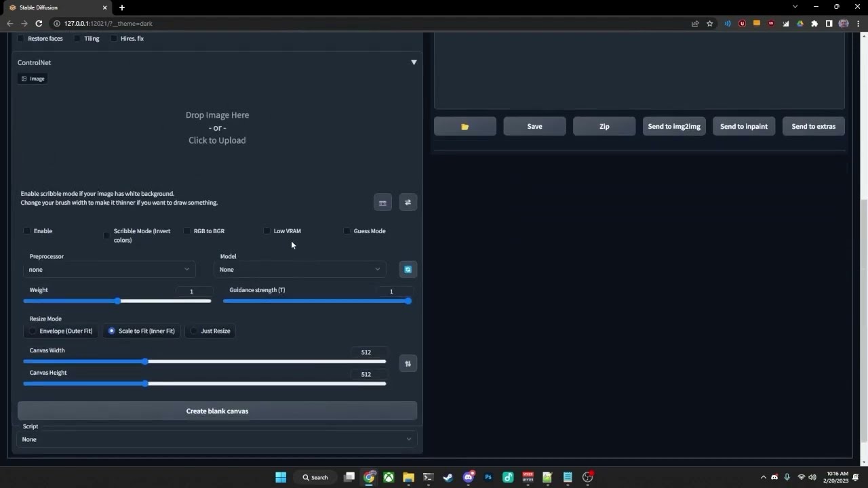868x488 pixels.
Task: Click Send to inpaint
Action: pos(743,125)
